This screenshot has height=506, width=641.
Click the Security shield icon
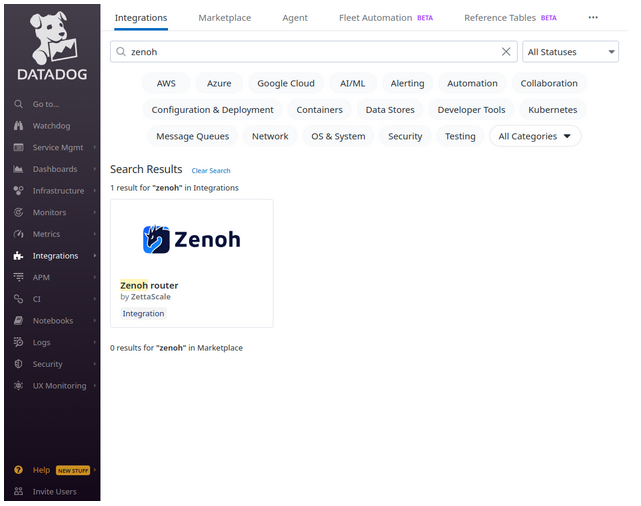coord(19,364)
